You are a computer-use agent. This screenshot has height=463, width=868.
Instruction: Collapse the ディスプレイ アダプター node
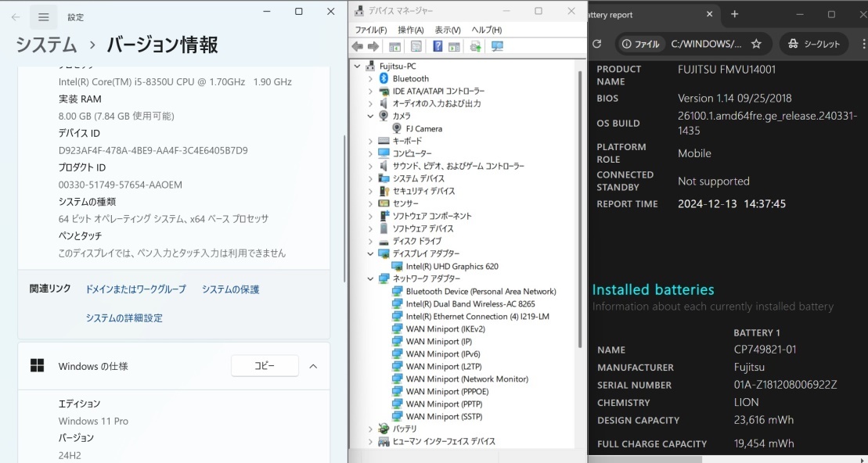pyautogui.click(x=370, y=253)
